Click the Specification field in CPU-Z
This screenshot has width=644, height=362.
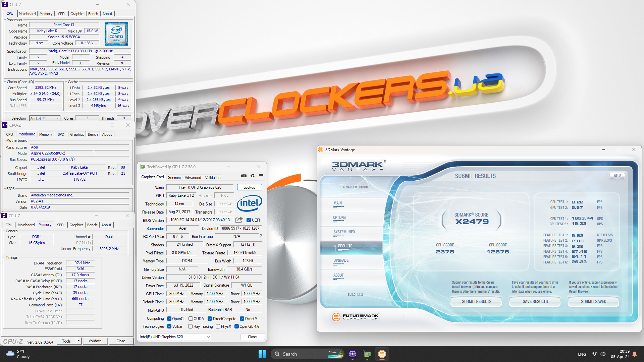pyautogui.click(x=80, y=51)
